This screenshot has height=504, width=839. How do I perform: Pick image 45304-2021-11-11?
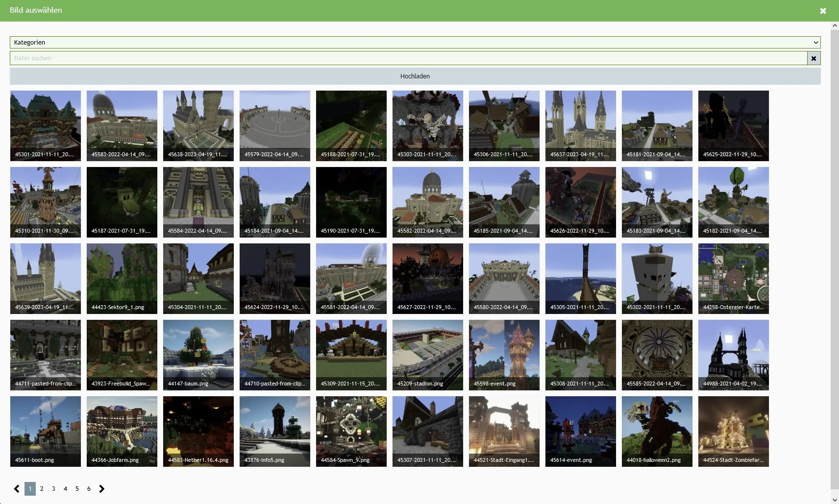coord(198,279)
